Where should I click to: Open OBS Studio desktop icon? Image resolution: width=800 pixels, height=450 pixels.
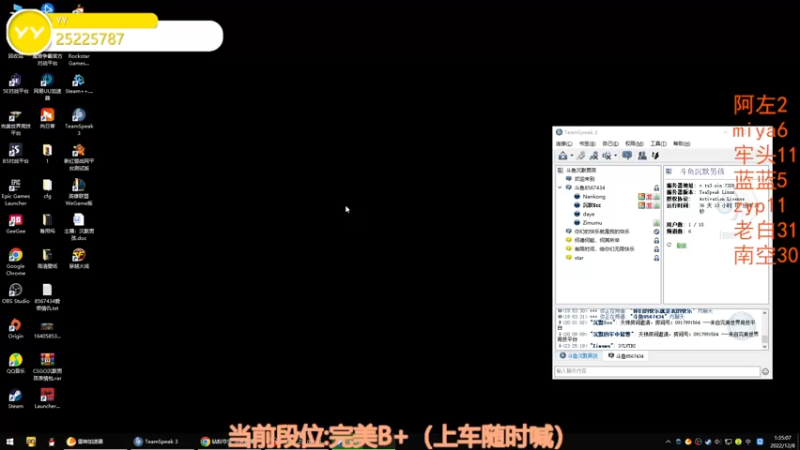15,293
